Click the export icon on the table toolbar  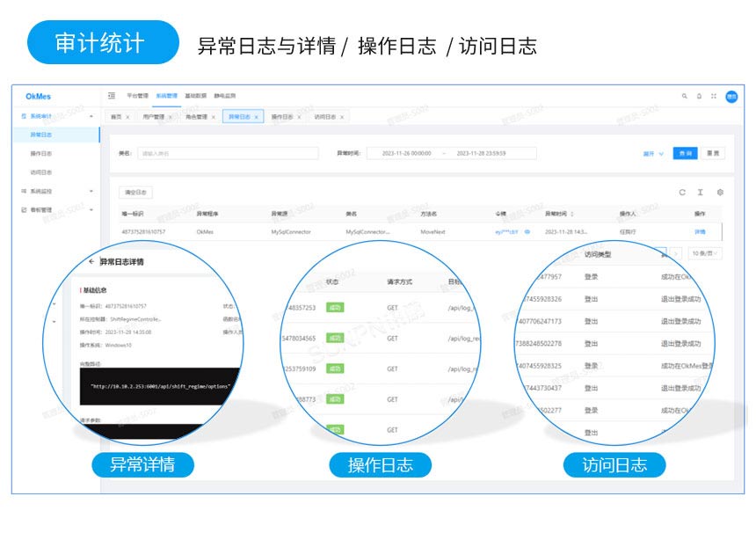(x=701, y=192)
